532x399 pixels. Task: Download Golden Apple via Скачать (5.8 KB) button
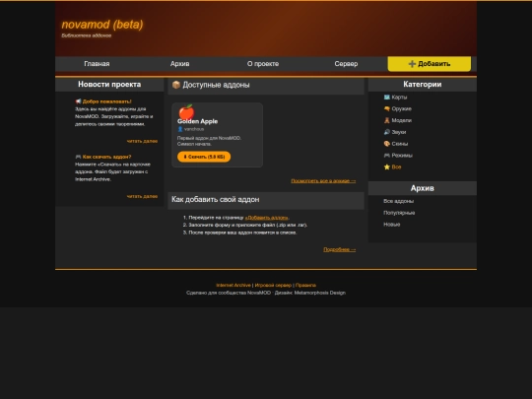pyautogui.click(x=204, y=157)
